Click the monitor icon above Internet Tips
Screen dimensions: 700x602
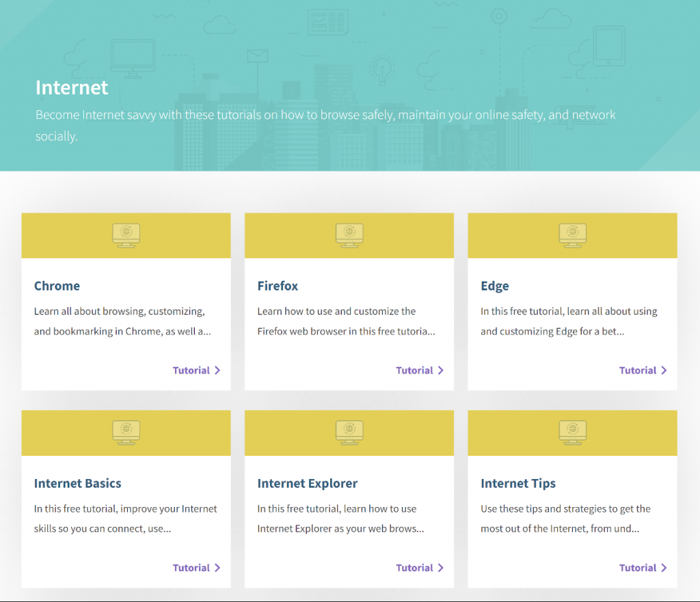click(572, 432)
